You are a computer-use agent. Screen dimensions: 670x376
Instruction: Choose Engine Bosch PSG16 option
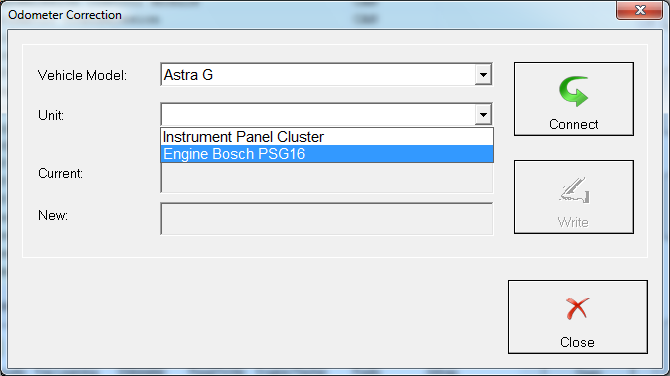[327, 154]
